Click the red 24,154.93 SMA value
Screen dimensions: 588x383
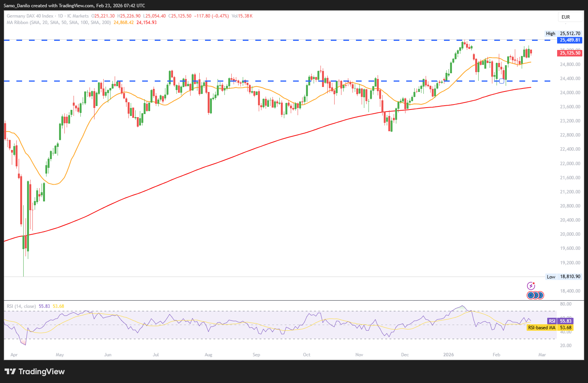[x=146, y=23]
